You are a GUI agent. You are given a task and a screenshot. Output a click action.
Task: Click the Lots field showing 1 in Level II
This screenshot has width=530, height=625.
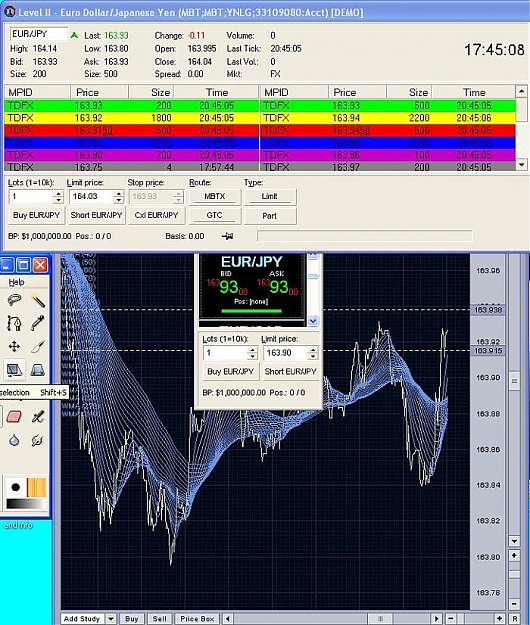pos(31,197)
